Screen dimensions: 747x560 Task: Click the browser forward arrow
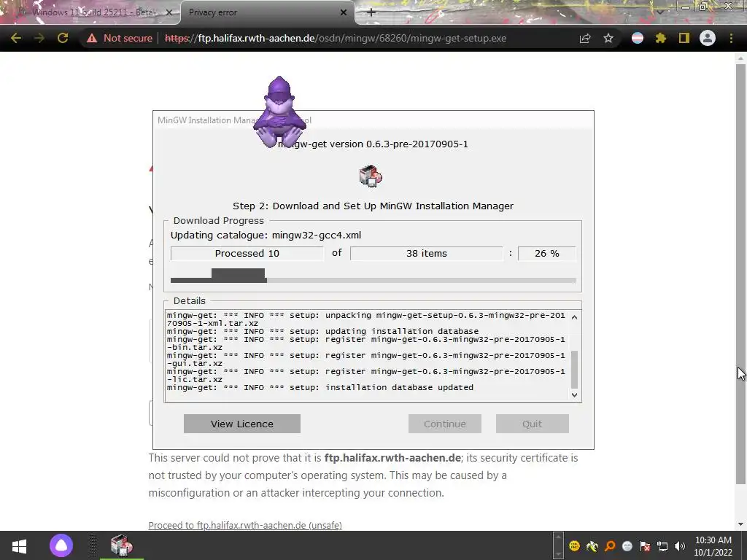(x=39, y=38)
